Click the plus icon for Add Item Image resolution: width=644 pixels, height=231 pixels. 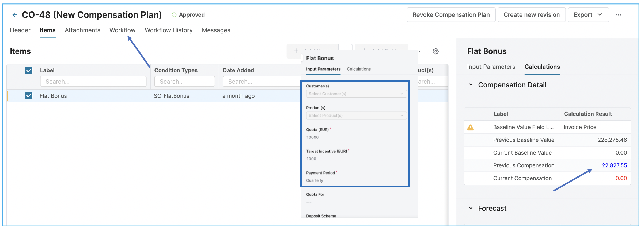[296, 51]
